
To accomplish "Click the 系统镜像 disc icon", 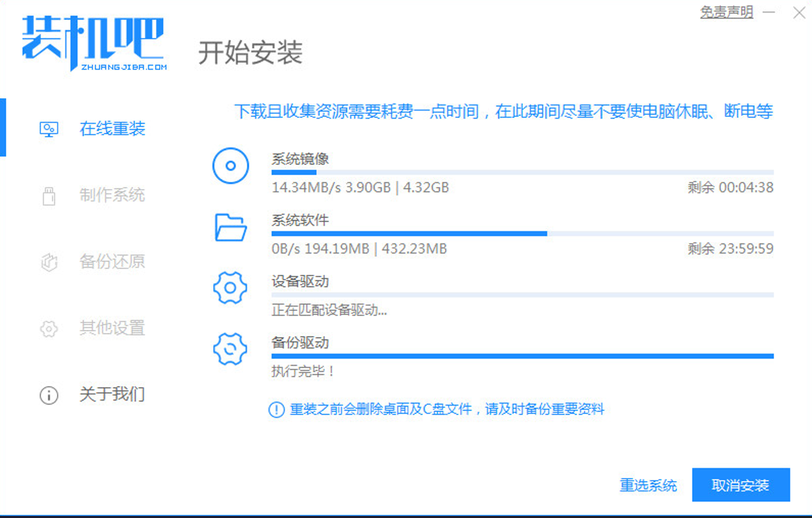I will point(231,166).
